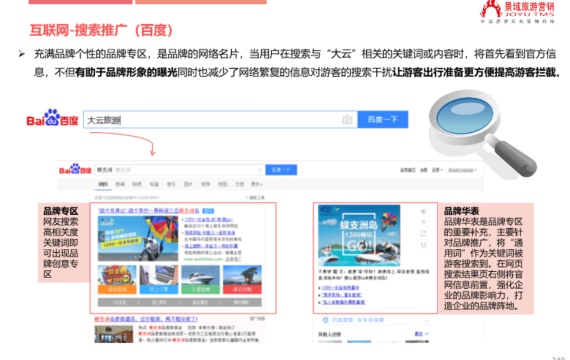
Task: Switch to the 新闻 tab
Action: pyautogui.click(x=120, y=184)
